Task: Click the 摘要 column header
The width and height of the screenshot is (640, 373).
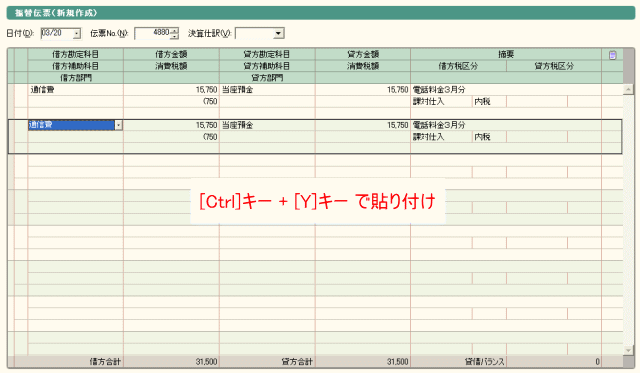Action: pos(506,54)
